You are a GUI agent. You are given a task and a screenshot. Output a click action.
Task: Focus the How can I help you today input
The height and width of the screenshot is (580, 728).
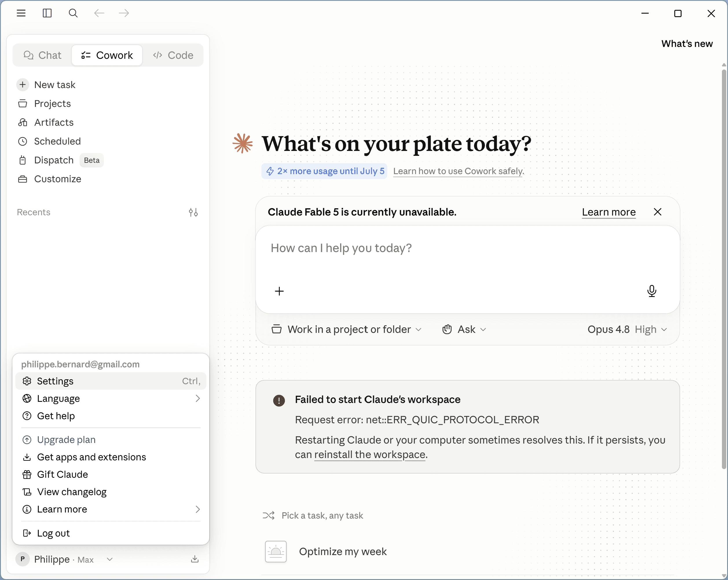467,249
